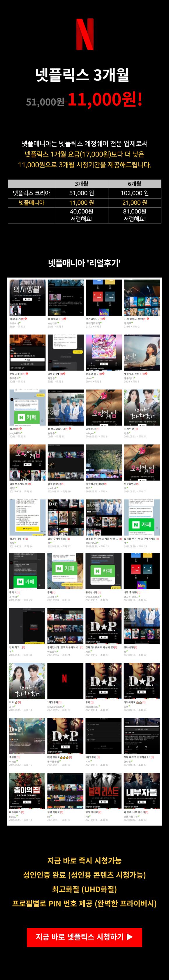
Task: Open the 갯마을 차차차 thumbnail above '진짜루 굿'
Action: pos(142,407)
